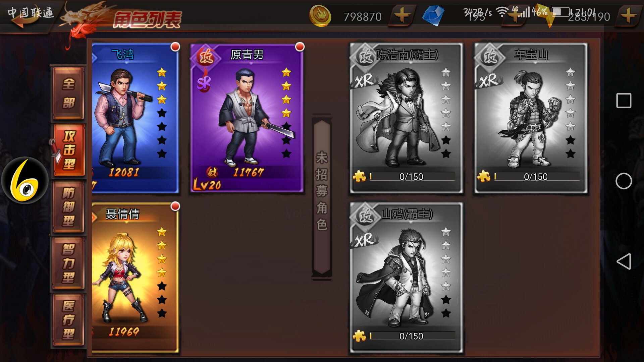Tap the Android back triangle button

[624, 261]
